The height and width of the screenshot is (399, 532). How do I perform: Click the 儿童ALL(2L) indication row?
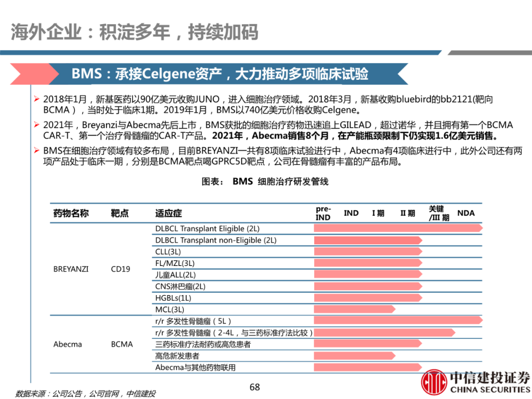coord(317,275)
